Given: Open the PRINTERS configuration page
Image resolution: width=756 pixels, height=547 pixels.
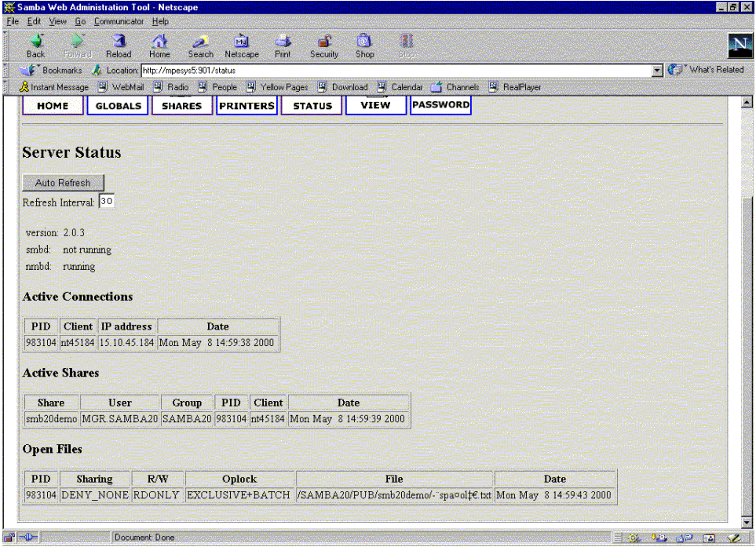Looking at the screenshot, I should pyautogui.click(x=247, y=105).
